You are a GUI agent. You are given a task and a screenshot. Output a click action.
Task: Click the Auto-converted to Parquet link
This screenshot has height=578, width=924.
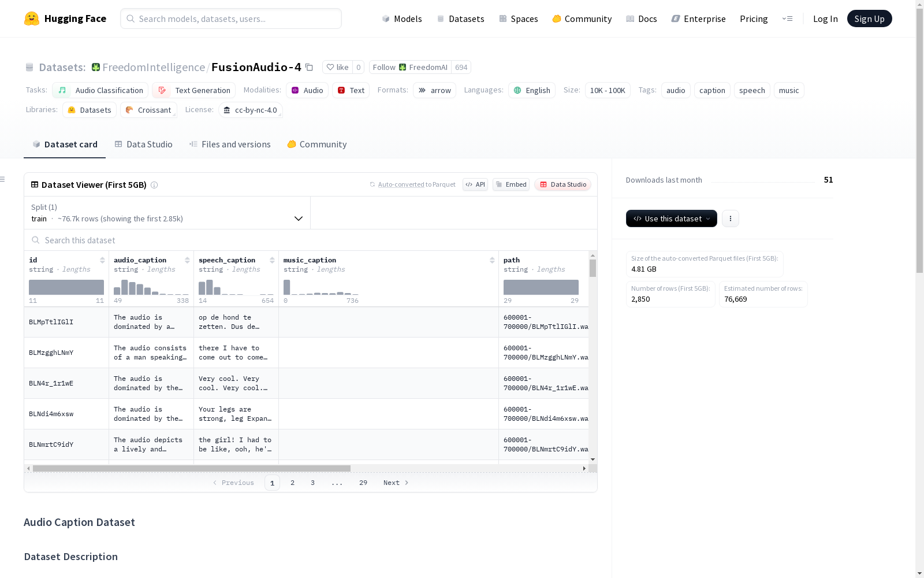[x=416, y=184]
